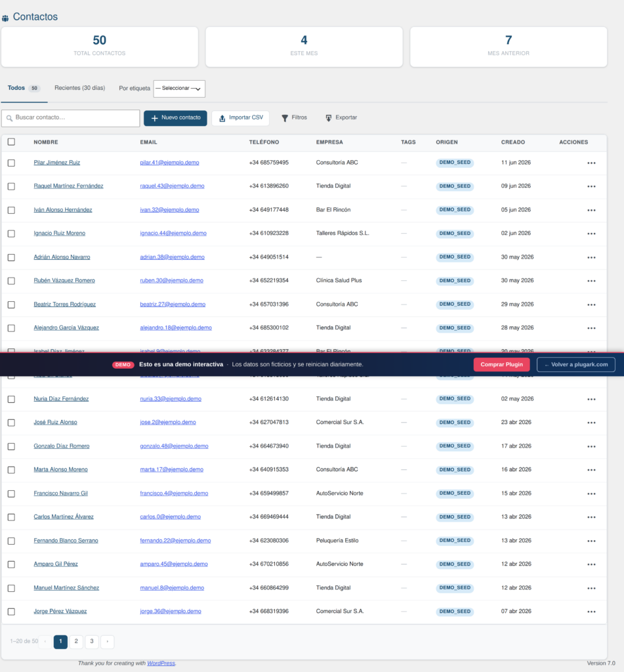624x672 pixels.
Task: Open actions menu for Alejandro García Vázquez
Action: 591,328
